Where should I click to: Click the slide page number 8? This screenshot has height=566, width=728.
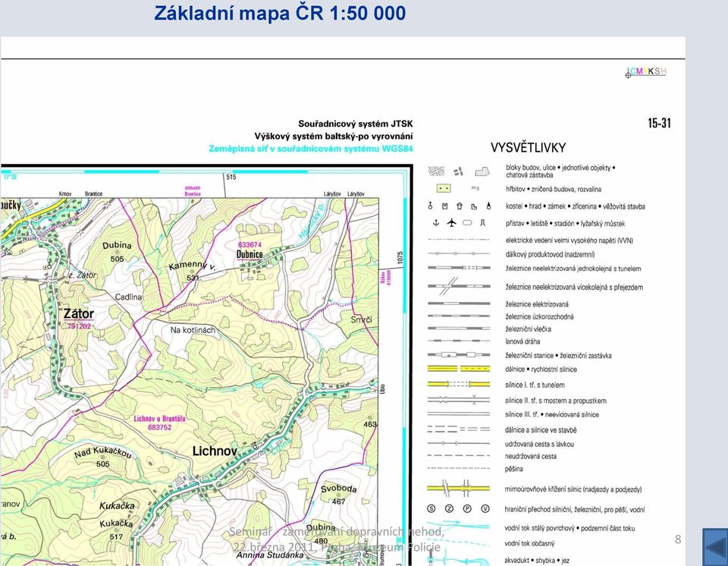(678, 539)
